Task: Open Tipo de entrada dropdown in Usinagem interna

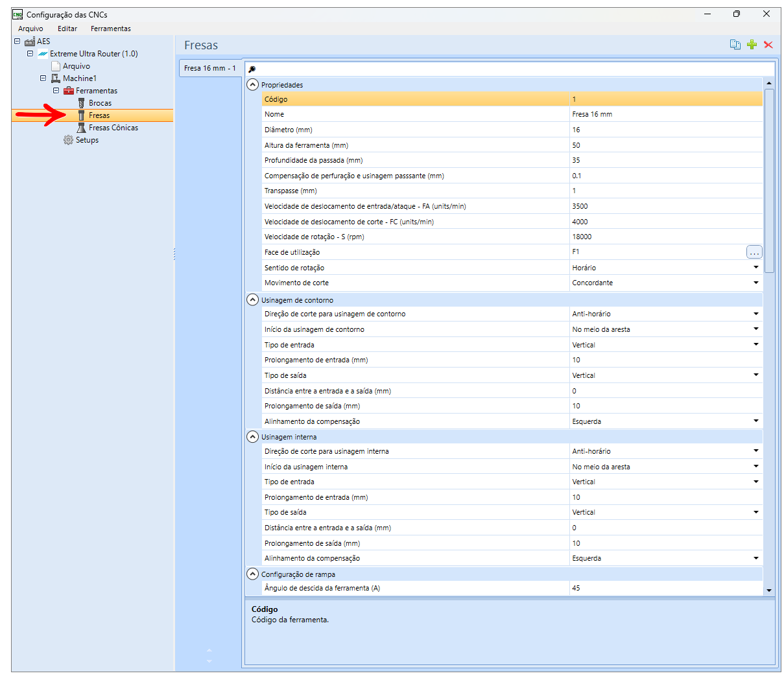Action: coord(756,482)
